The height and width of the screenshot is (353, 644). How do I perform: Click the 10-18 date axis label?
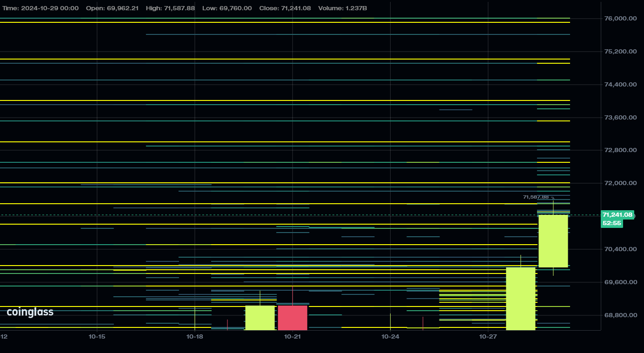pos(194,336)
